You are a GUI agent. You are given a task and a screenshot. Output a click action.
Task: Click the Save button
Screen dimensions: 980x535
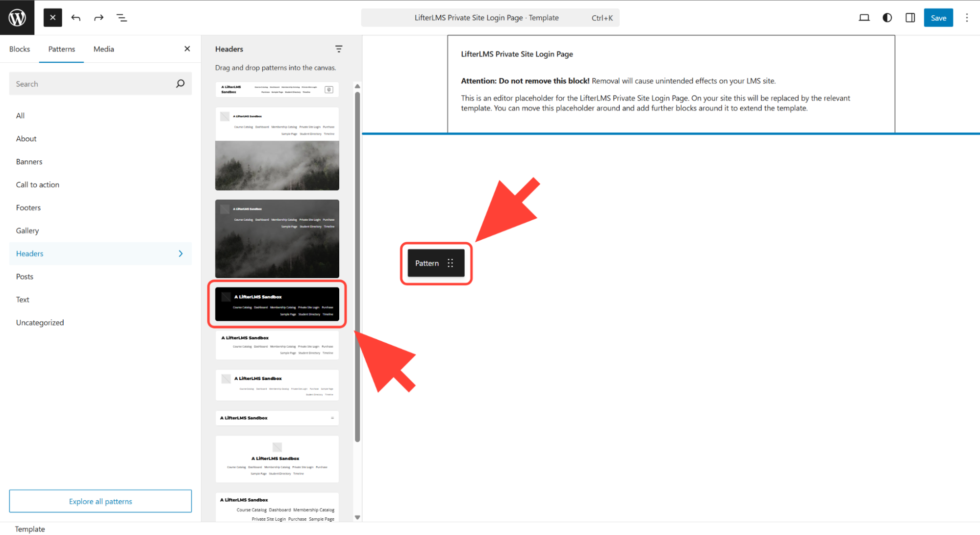coord(938,18)
